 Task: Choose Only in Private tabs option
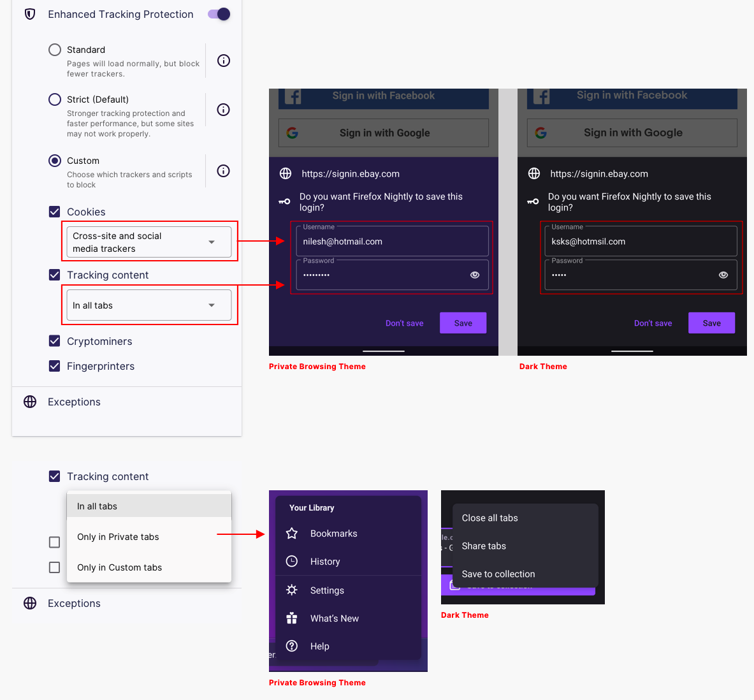[x=149, y=537]
